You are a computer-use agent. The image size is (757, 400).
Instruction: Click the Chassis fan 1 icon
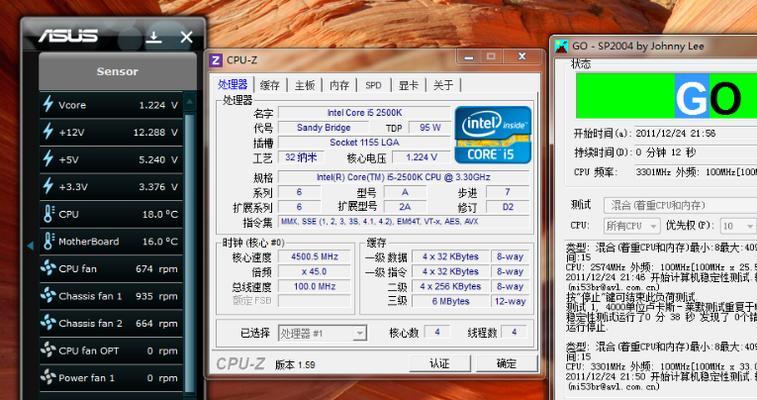tap(48, 295)
